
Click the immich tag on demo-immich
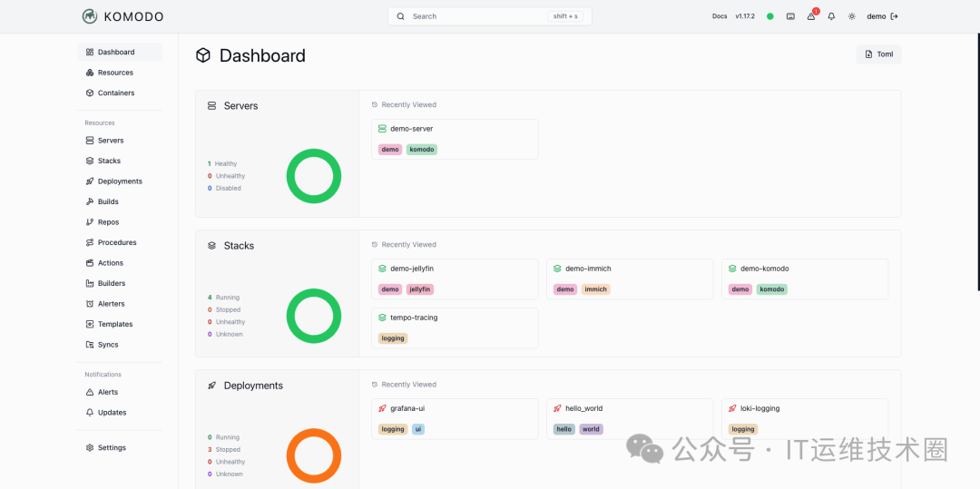pyautogui.click(x=595, y=289)
